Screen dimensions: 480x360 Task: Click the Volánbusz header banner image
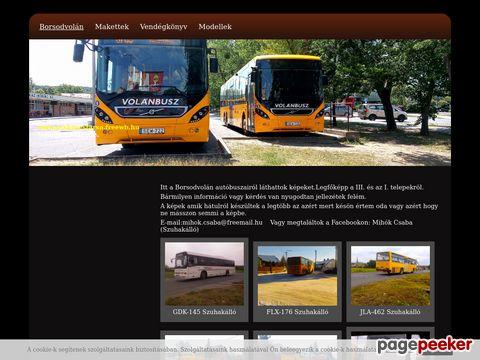point(240,103)
